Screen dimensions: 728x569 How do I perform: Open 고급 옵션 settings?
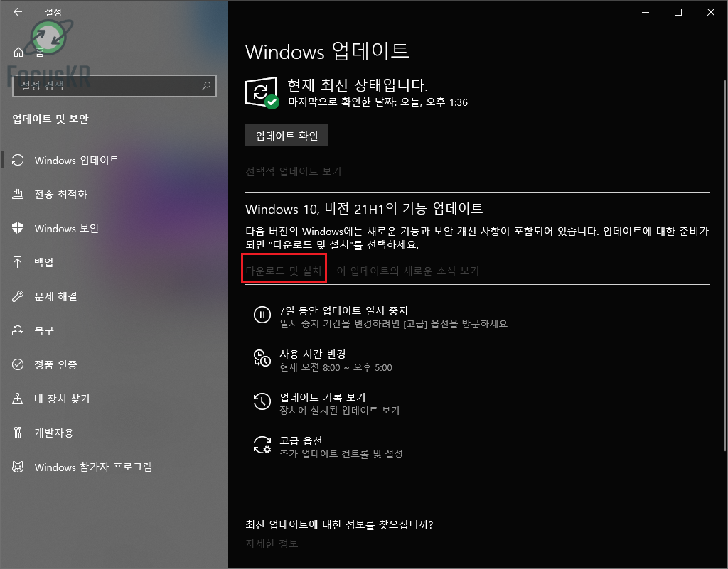[301, 440]
